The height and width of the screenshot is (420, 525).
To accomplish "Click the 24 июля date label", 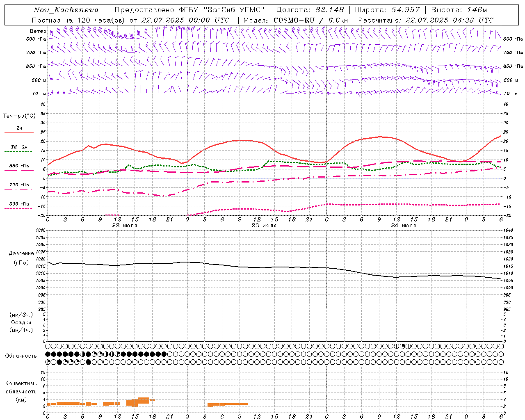I will pyautogui.click(x=403, y=226).
